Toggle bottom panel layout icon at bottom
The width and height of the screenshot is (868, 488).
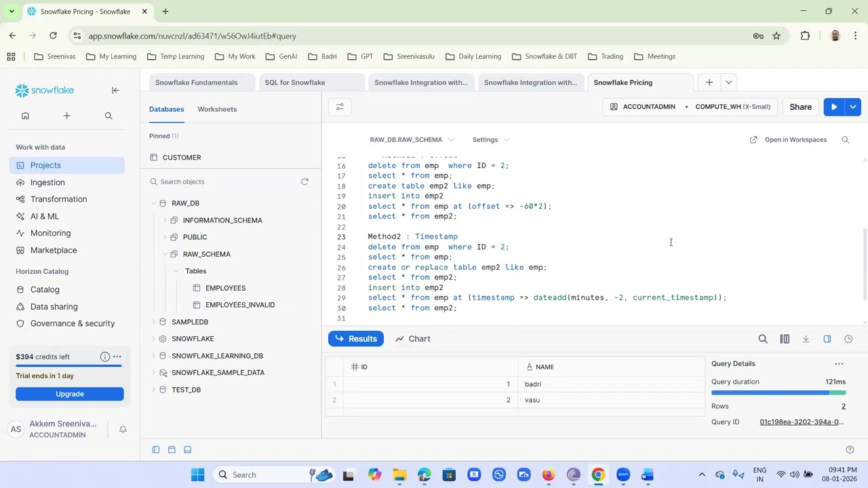tap(188, 449)
